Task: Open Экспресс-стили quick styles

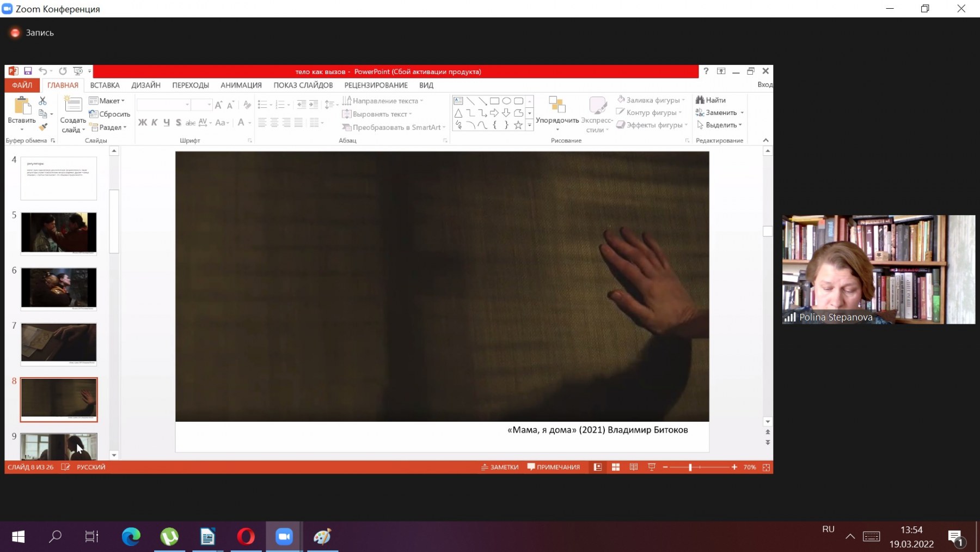Action: click(597, 114)
